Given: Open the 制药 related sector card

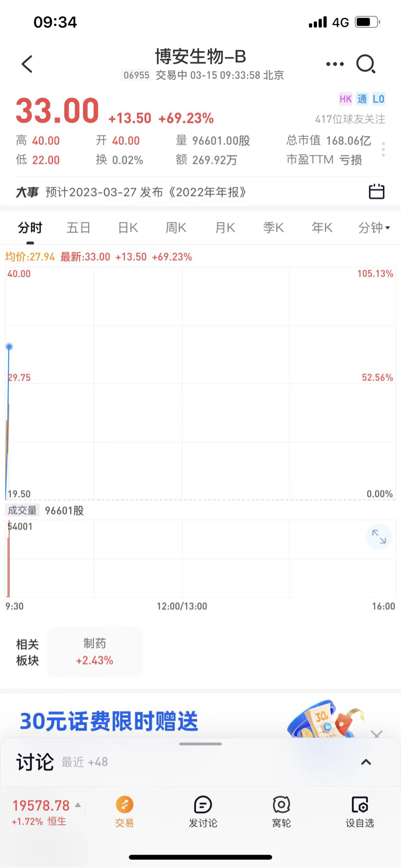Looking at the screenshot, I should point(95,652).
